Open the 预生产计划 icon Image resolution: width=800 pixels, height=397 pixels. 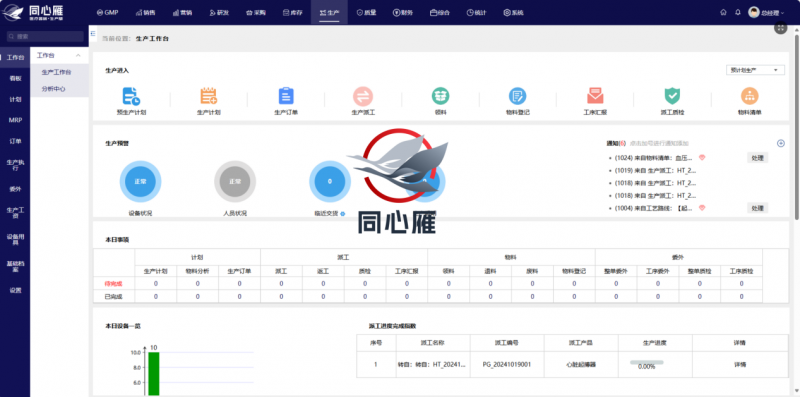click(131, 96)
